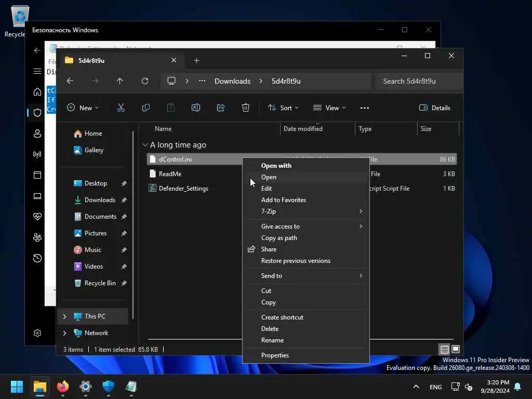The image size is (532, 399).
Task: Open Protection history clock icon
Action: pos(37,258)
